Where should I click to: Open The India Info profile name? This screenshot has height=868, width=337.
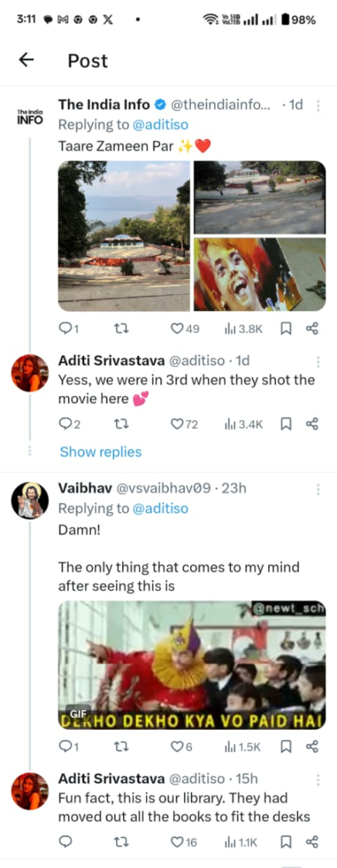104,104
